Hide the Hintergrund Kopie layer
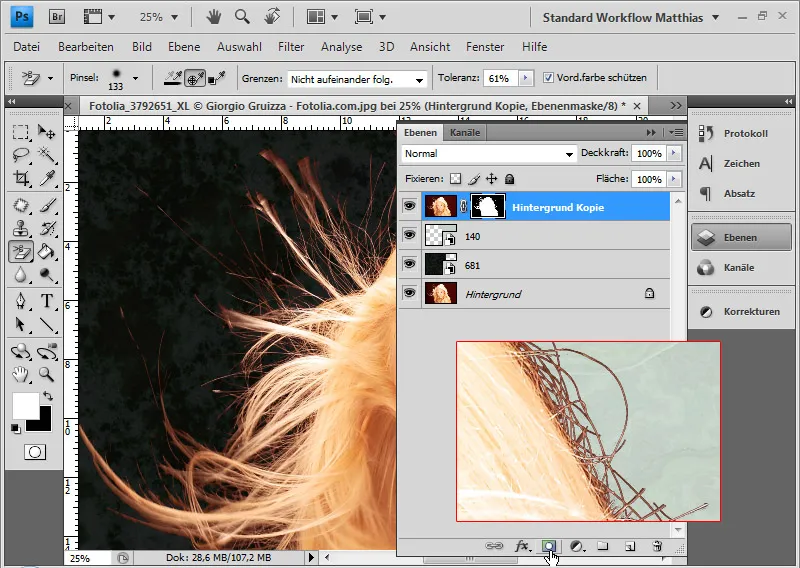The image size is (800, 568). click(409, 206)
